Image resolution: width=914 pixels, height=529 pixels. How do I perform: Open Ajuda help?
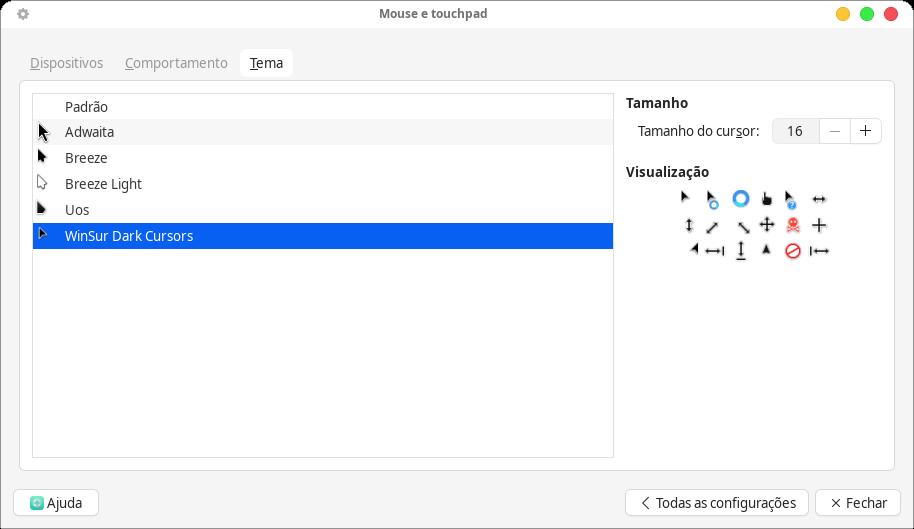56,503
